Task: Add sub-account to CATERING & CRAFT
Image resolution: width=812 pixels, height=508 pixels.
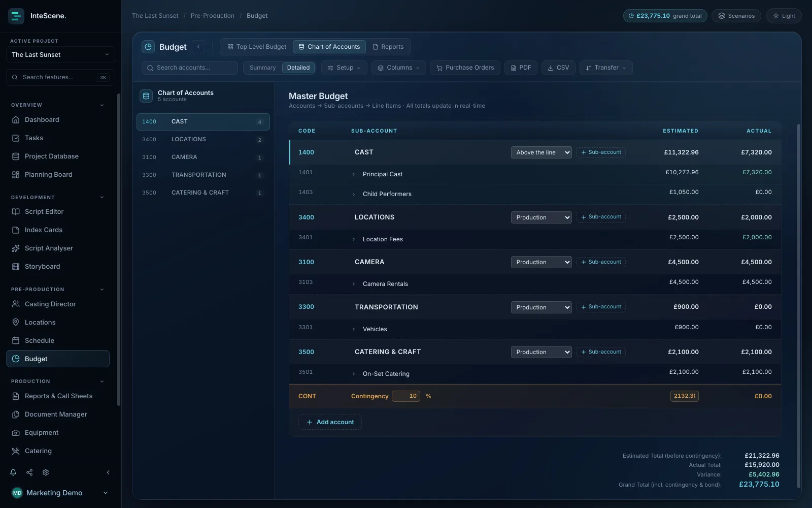Action: [x=601, y=352]
